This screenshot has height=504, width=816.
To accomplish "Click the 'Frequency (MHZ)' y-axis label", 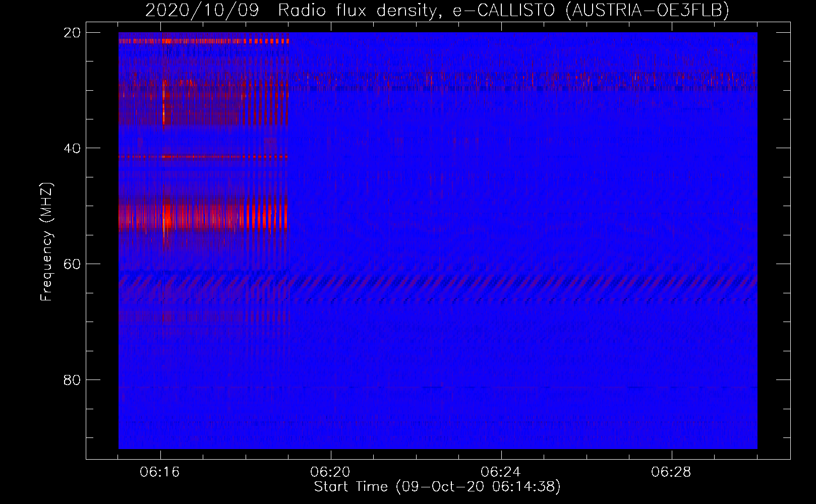I will point(46,242).
